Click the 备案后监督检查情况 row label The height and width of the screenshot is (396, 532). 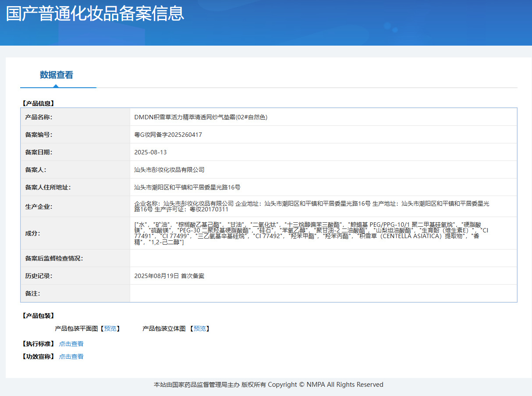54,258
